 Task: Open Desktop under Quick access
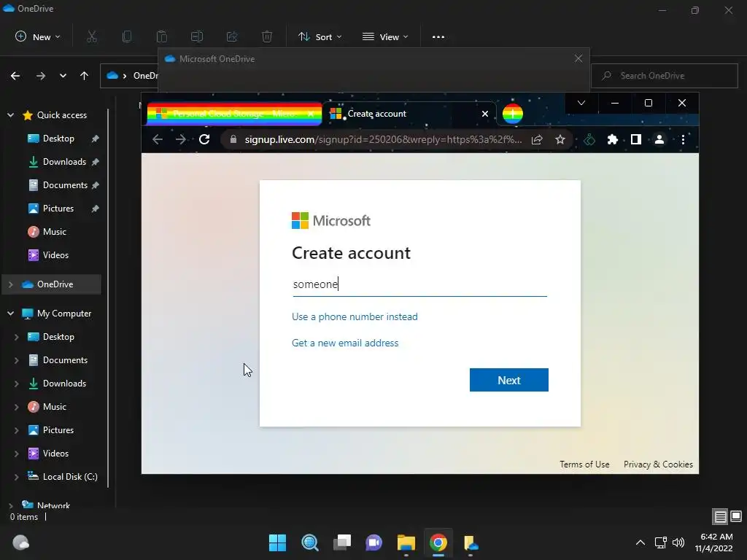click(x=58, y=139)
